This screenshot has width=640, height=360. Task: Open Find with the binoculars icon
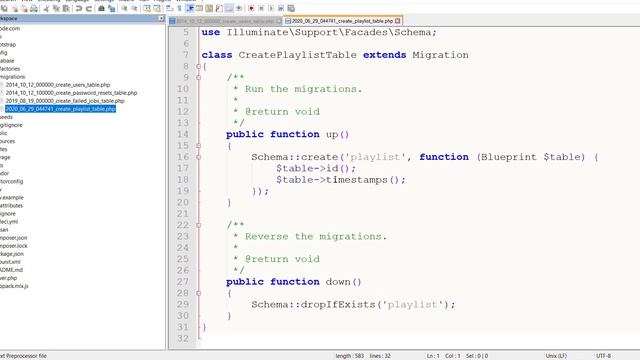coord(101,8)
